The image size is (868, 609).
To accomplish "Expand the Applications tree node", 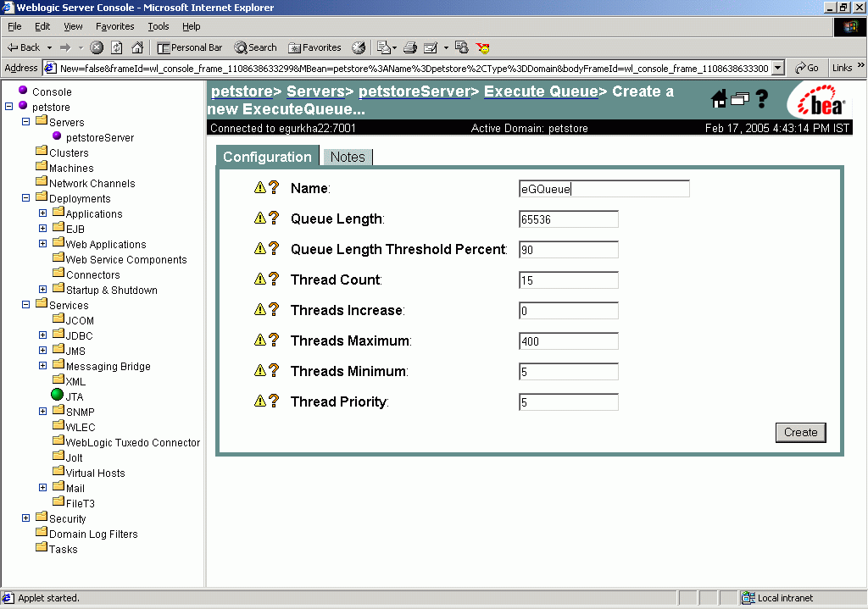I will [x=42, y=213].
